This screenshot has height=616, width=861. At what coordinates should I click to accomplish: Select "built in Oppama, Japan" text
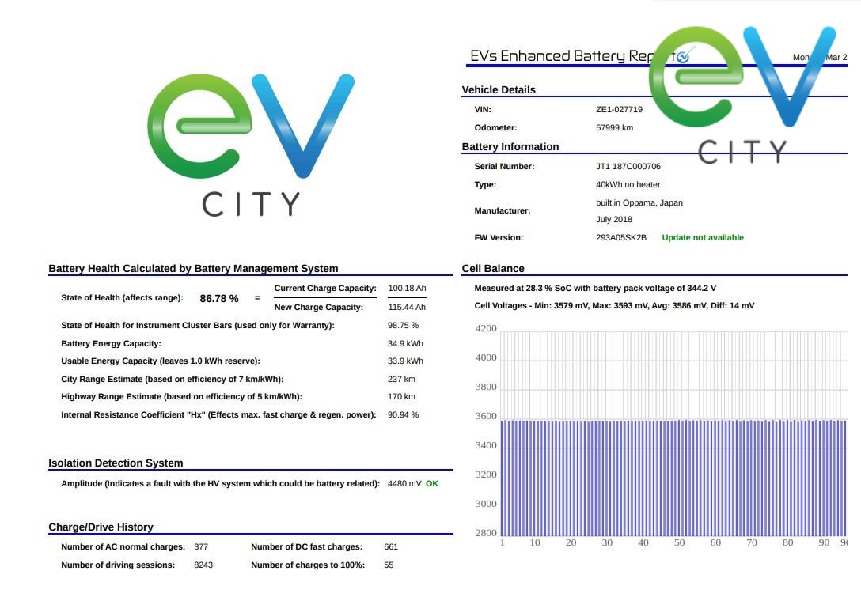639,203
